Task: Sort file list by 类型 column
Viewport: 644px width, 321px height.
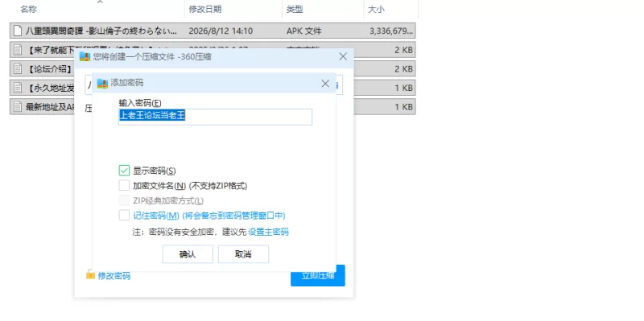Action: point(295,10)
